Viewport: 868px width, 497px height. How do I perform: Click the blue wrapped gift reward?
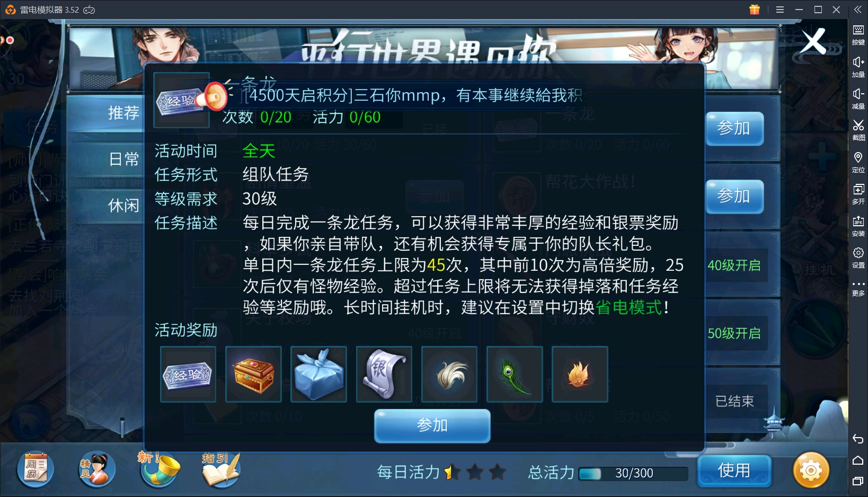point(318,375)
